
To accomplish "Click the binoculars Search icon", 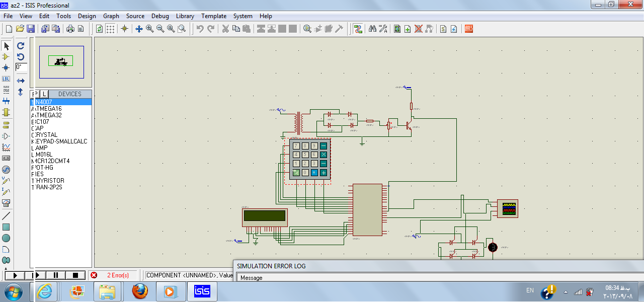I will [372, 29].
